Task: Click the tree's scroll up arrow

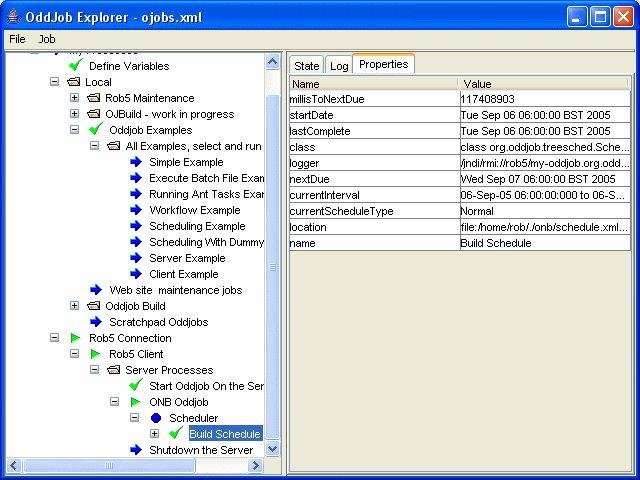Action: click(272, 62)
